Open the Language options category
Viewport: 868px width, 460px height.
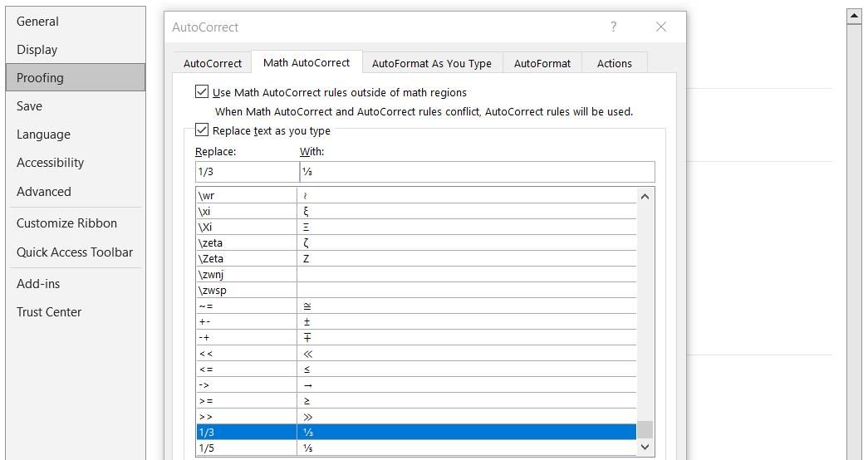(76, 134)
